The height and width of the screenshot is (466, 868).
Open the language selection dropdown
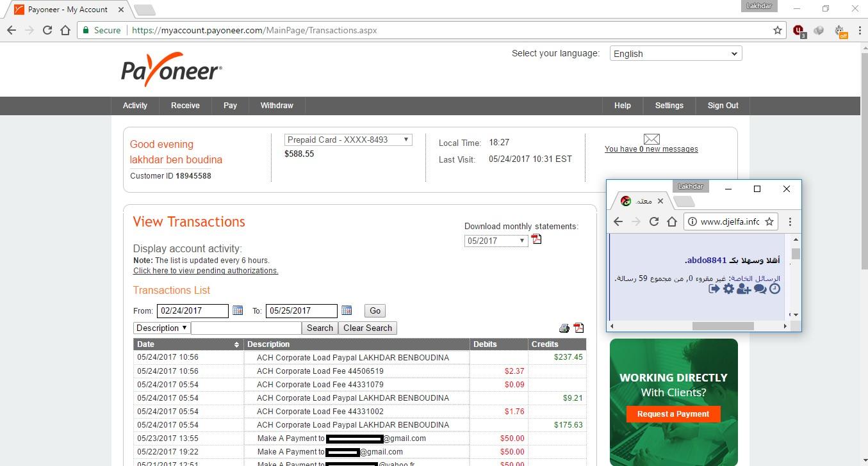coord(676,54)
